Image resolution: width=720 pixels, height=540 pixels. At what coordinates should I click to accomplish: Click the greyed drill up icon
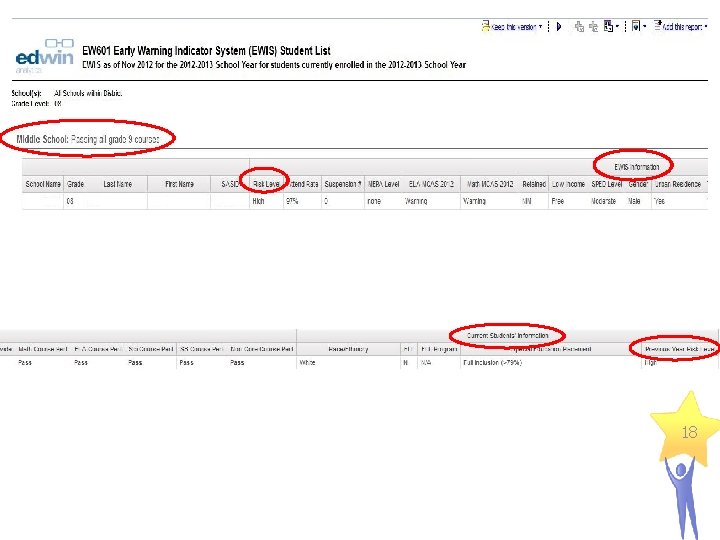point(593,27)
